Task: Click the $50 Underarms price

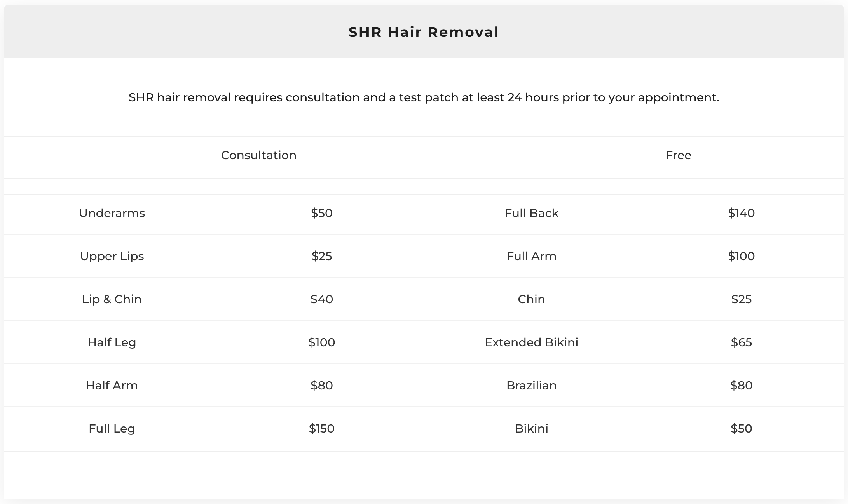Action: (321, 213)
